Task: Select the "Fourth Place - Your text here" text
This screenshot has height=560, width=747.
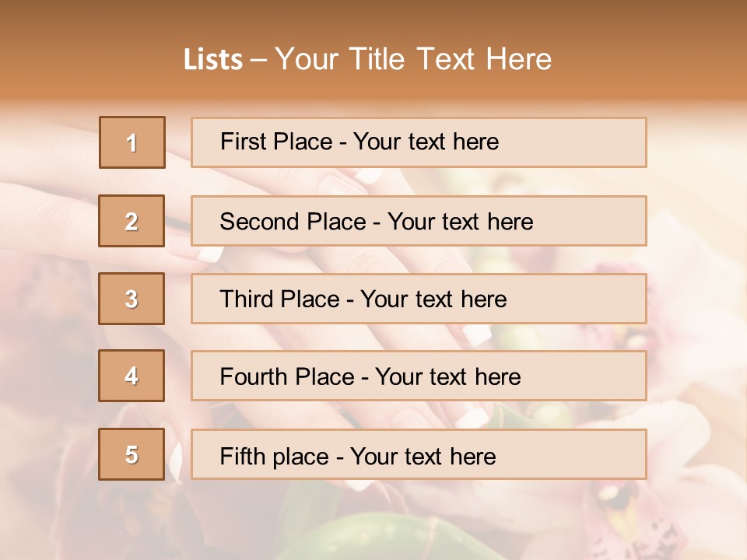Action: (x=370, y=377)
